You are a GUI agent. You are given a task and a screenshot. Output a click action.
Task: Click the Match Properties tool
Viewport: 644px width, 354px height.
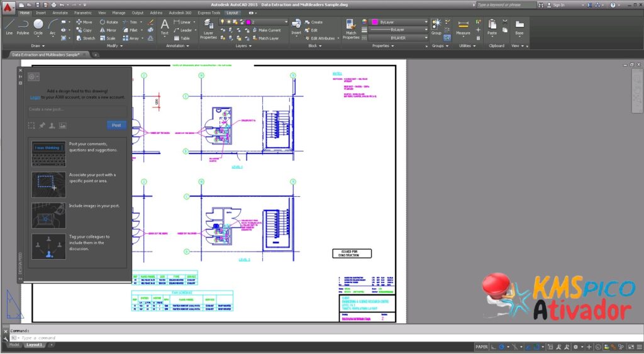pos(351,29)
